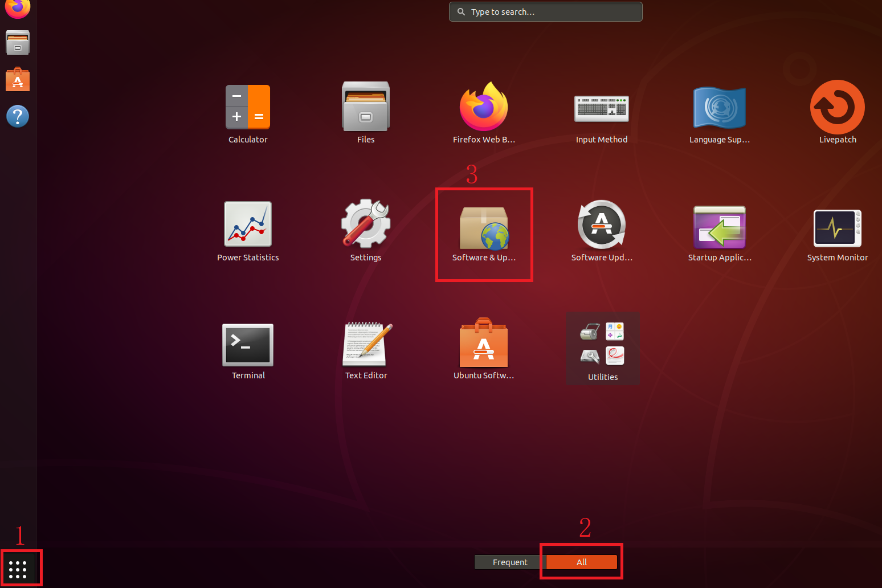Select the All apps tab

click(582, 562)
